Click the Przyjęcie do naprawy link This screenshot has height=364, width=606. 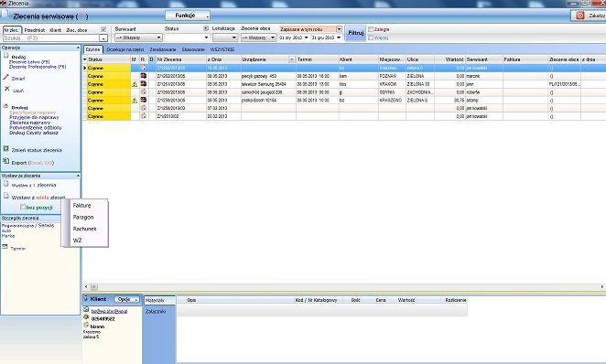[34, 117]
